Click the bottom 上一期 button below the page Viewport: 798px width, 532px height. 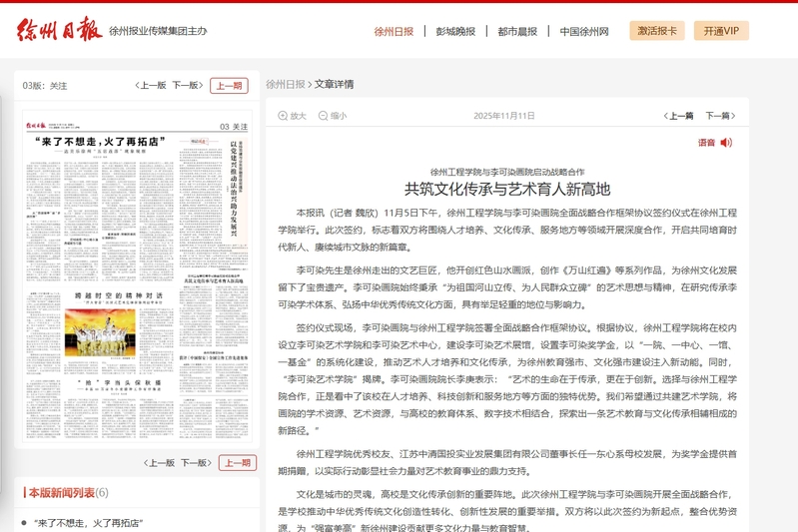[237, 463]
